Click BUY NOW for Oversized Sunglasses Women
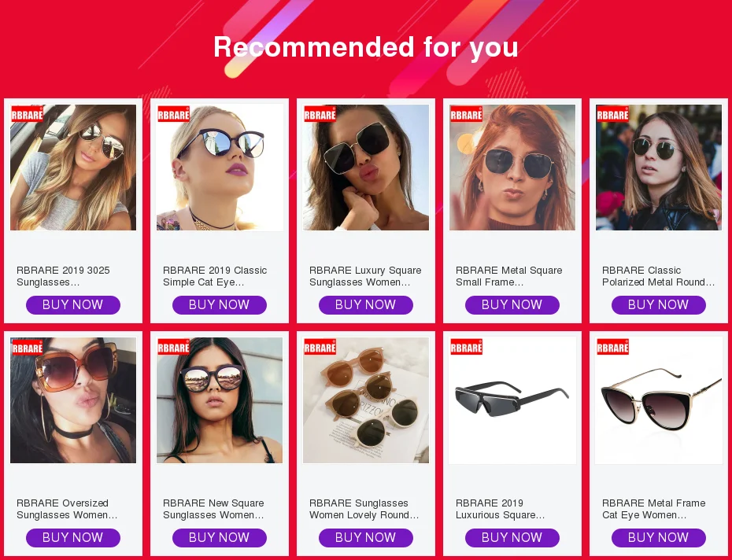This screenshot has height=560, width=732. click(x=73, y=538)
